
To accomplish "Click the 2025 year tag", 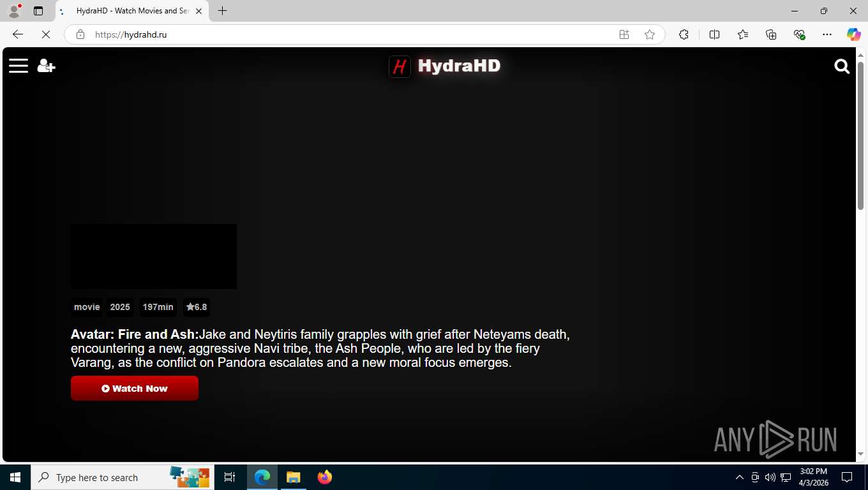I will point(120,307).
